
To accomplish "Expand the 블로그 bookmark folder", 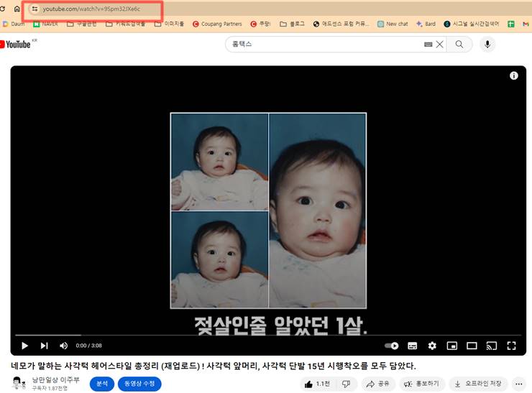I will click(x=292, y=24).
